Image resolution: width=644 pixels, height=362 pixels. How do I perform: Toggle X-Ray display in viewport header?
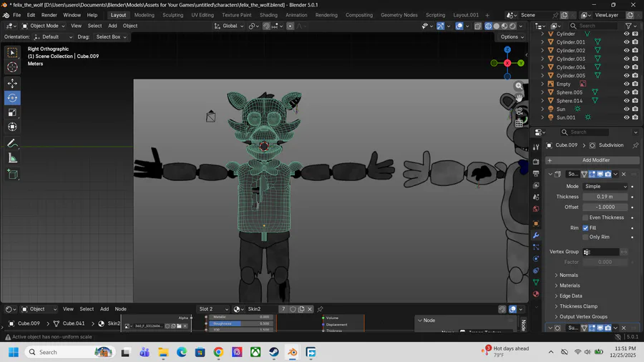pos(478,26)
